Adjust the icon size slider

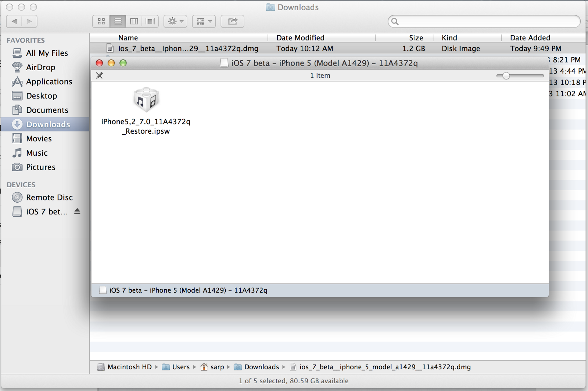tap(506, 76)
